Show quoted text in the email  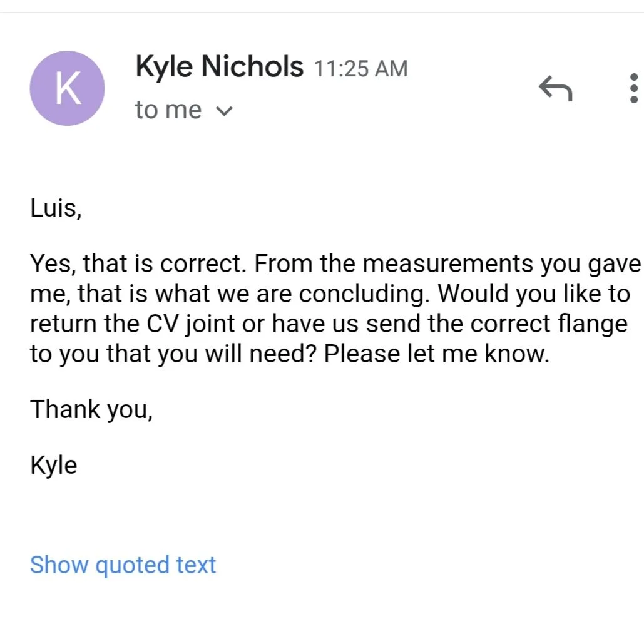pos(123,565)
